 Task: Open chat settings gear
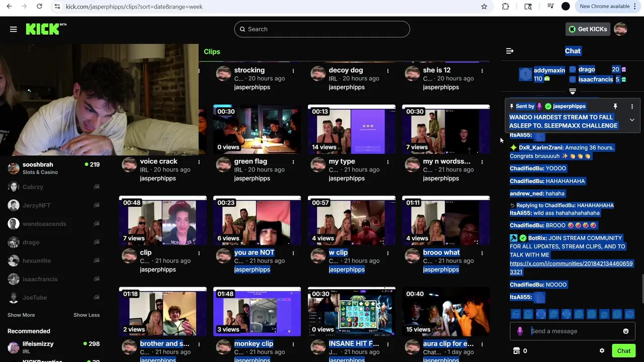pos(602,351)
